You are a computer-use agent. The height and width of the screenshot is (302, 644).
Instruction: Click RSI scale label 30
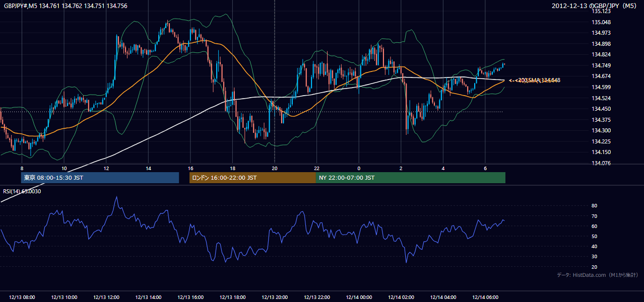coord(595,256)
